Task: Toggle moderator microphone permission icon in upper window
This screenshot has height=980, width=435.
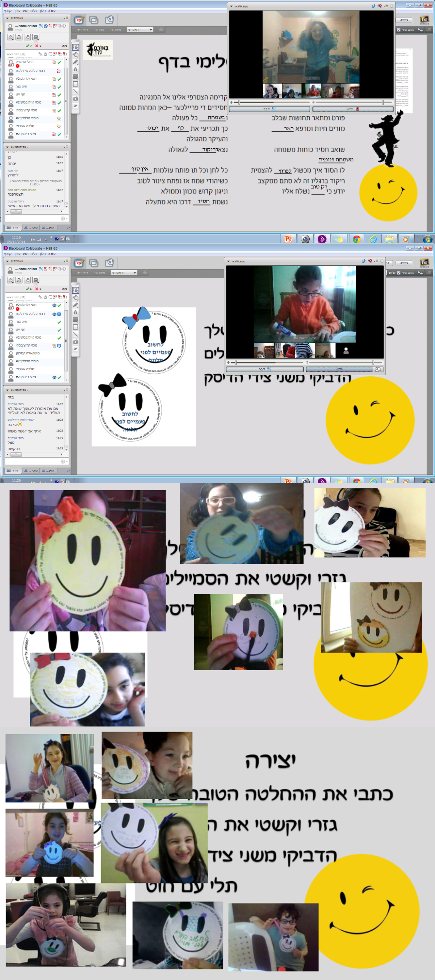Action: 41,26
